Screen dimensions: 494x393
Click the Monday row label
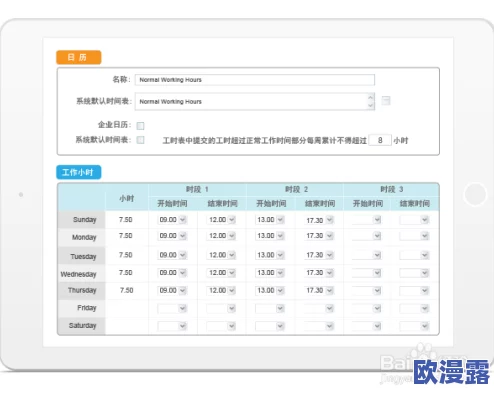coord(84,237)
